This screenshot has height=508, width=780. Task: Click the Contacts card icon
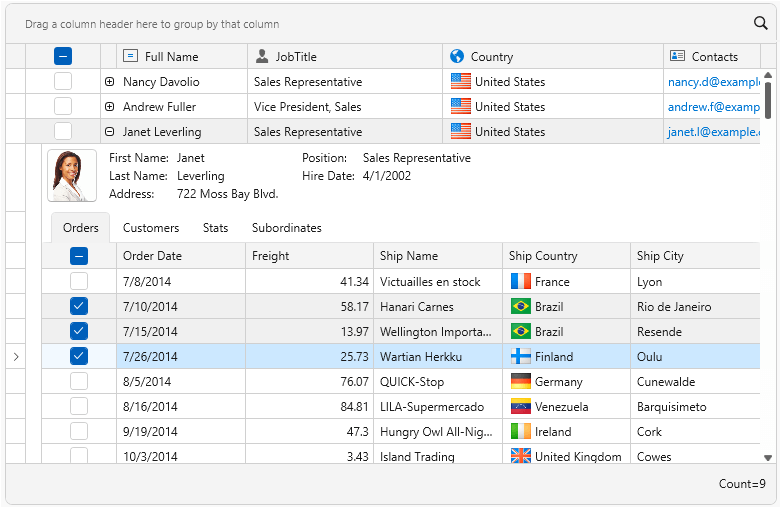(678, 56)
